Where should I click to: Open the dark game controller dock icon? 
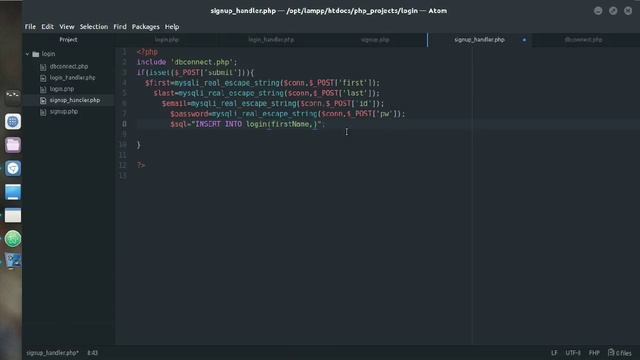click(13, 97)
